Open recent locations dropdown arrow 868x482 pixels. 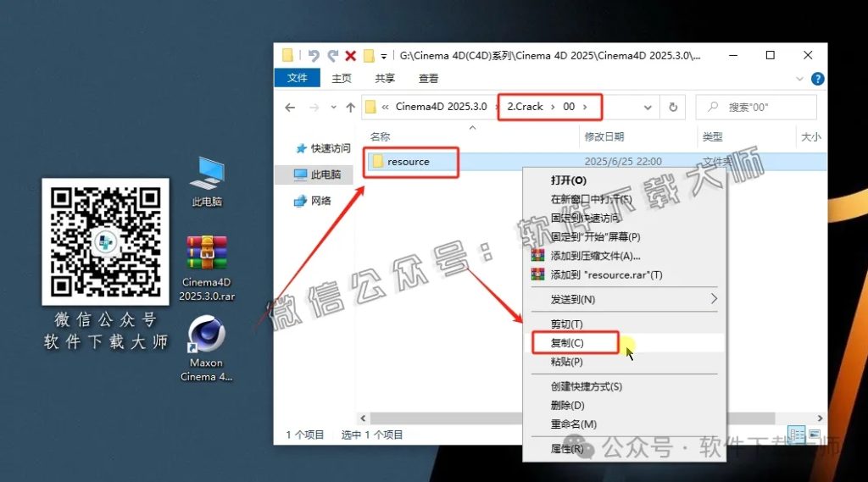tap(333, 108)
